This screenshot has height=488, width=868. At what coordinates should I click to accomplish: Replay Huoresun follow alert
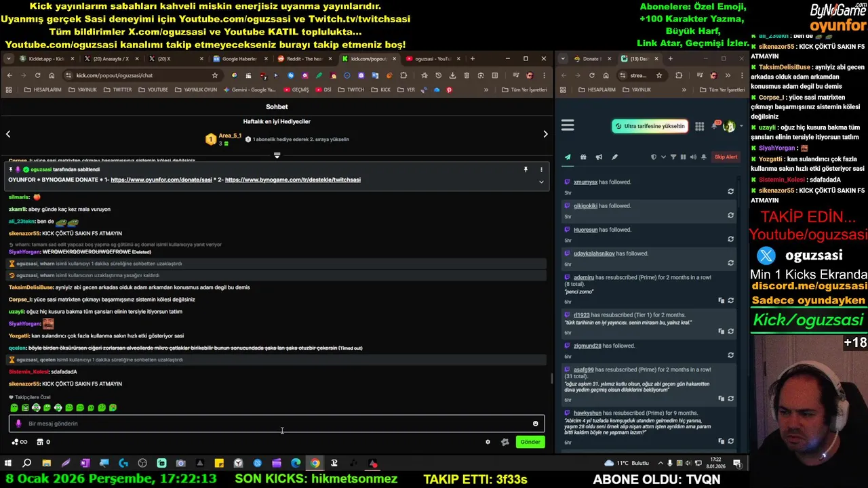coord(730,239)
